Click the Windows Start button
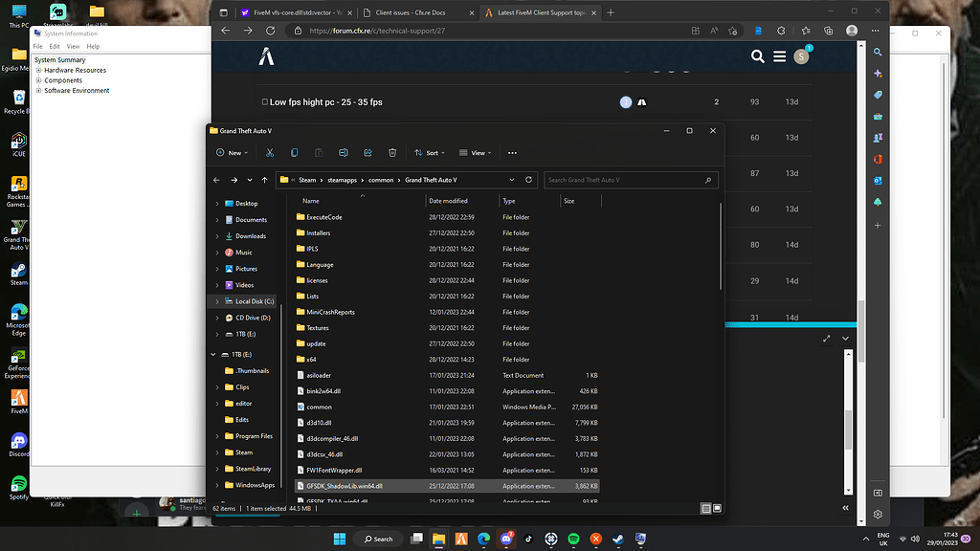Screen dimensions: 980x551 pyautogui.click(x=340, y=539)
